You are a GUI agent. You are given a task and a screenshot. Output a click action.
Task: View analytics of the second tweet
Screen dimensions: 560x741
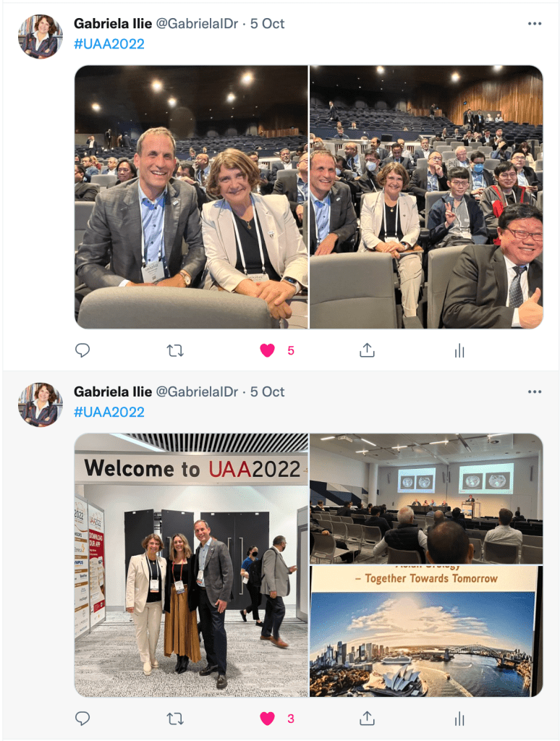tap(459, 719)
